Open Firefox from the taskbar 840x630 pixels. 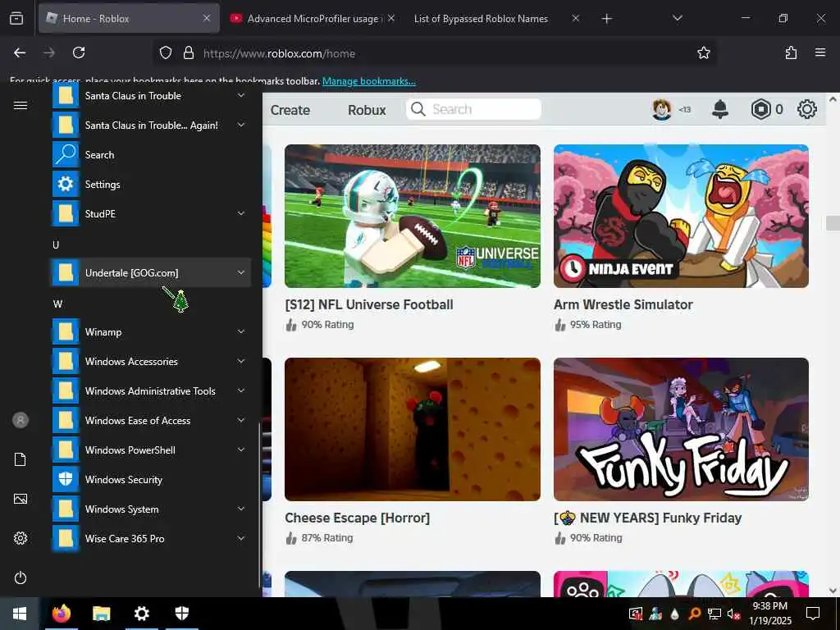tap(61, 614)
